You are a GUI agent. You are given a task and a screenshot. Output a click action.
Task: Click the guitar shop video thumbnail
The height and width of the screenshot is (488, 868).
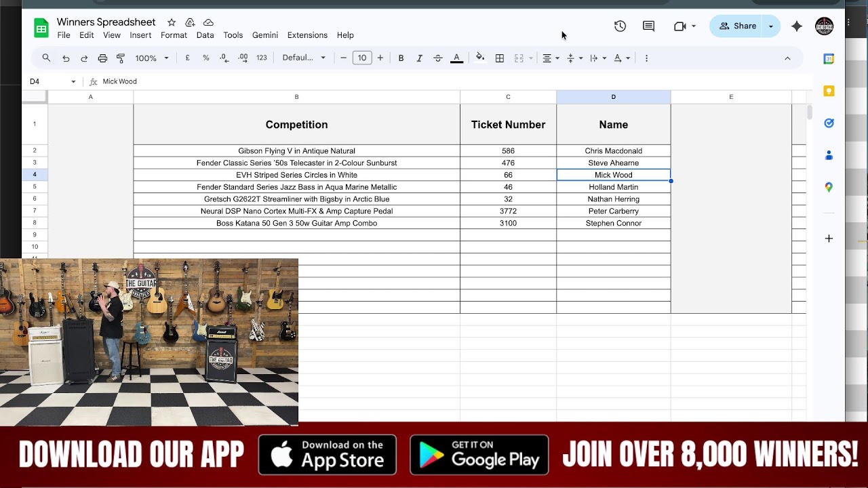(149, 342)
